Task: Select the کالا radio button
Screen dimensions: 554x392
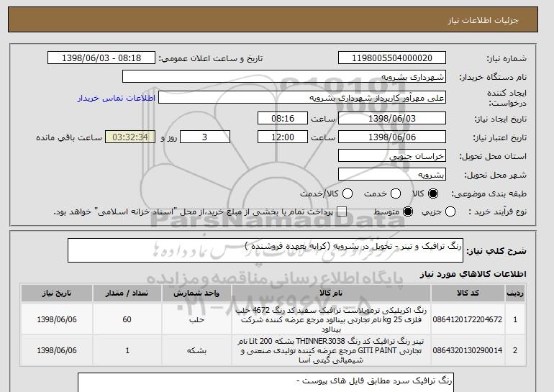Action: [x=433, y=193]
